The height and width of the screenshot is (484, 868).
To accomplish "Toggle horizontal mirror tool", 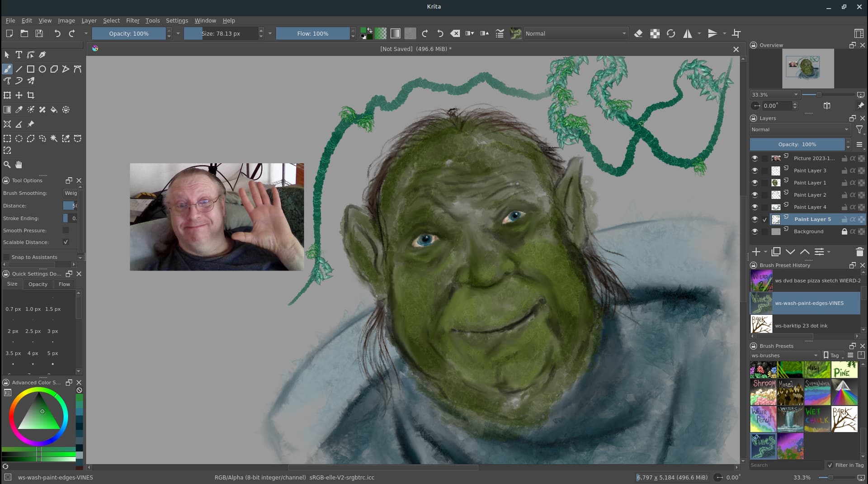I will [x=687, y=33].
